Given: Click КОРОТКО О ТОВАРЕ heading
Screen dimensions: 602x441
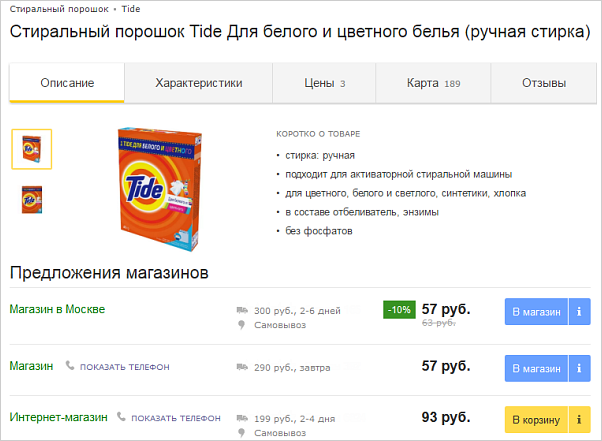Looking at the screenshot, I should tap(318, 134).
